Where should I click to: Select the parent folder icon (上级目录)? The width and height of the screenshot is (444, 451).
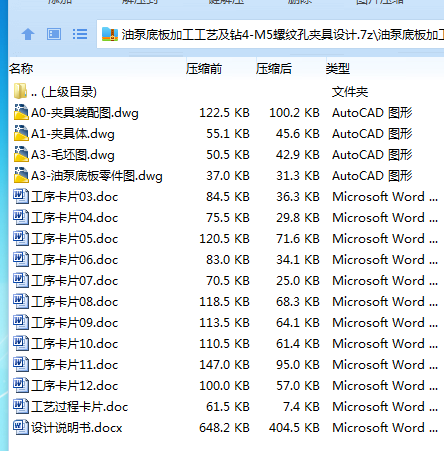20,91
